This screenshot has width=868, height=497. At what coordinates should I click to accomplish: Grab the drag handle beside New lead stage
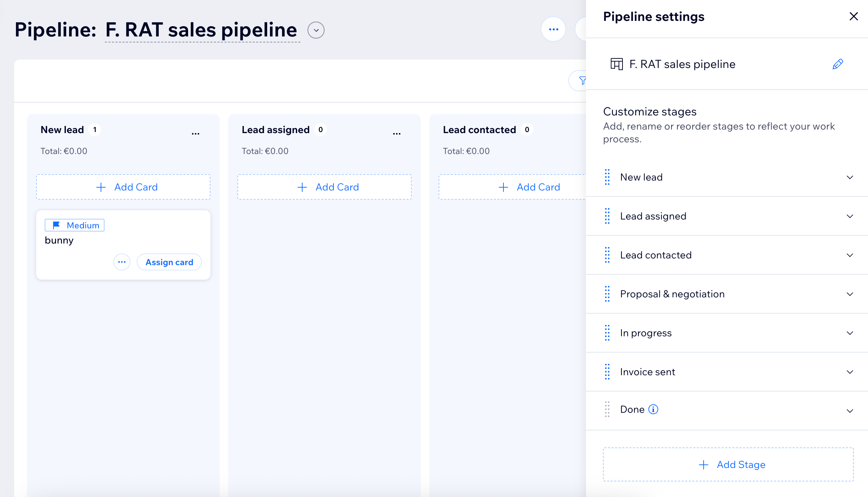pos(607,177)
